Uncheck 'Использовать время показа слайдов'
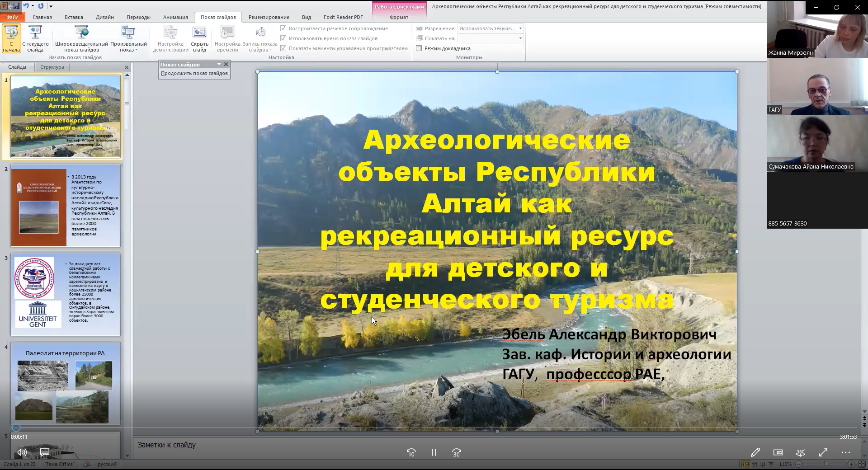Viewport: 868px width, 470px height. click(x=283, y=38)
